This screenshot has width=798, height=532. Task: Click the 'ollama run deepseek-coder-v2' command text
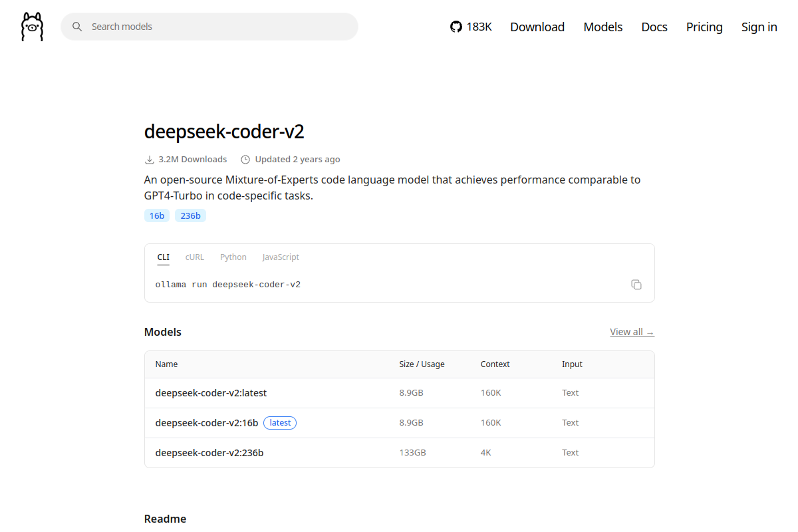[228, 285]
